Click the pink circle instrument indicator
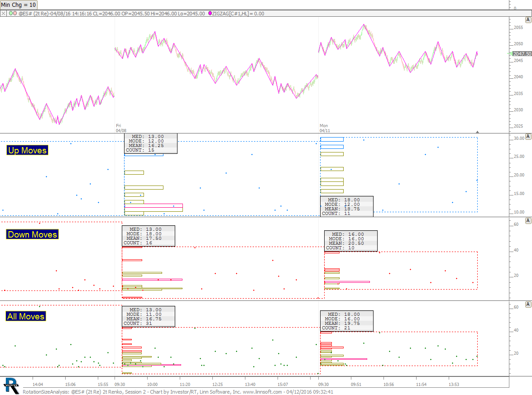The width and height of the screenshot is (532, 395). click(x=15, y=14)
